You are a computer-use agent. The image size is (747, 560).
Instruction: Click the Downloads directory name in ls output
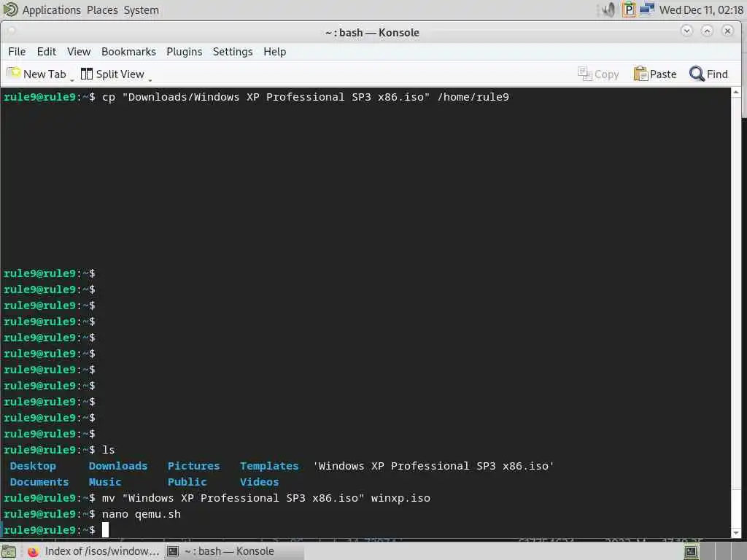[118, 466]
